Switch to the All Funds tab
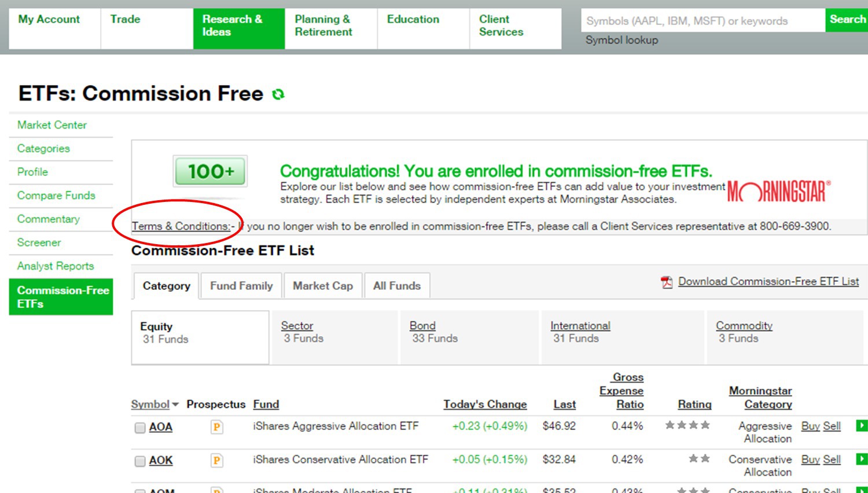Image resolution: width=868 pixels, height=493 pixels. [x=397, y=286]
